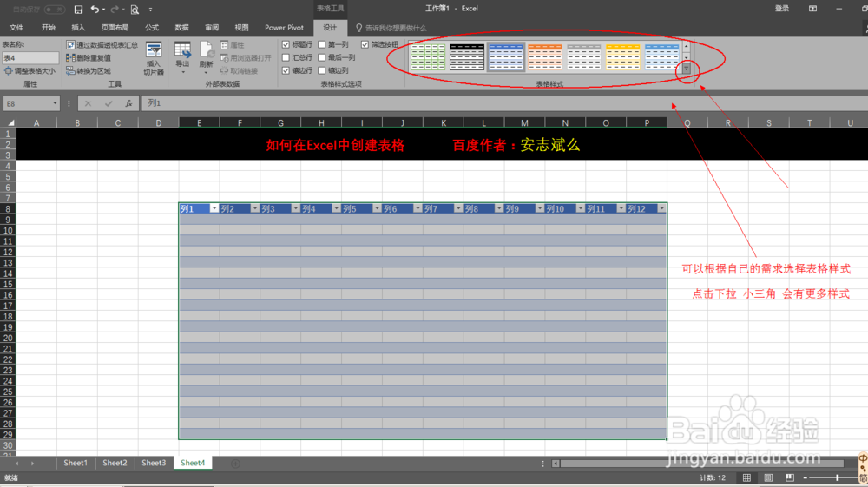Toggle the 第一列 (First Column) checkbox
The width and height of the screenshot is (868, 487).
click(x=322, y=44)
